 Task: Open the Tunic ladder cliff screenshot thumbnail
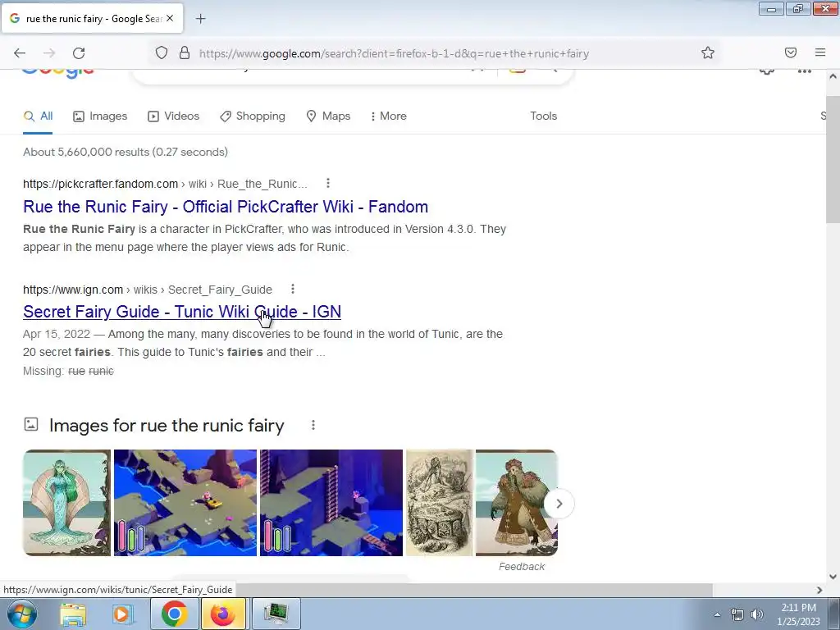331,503
